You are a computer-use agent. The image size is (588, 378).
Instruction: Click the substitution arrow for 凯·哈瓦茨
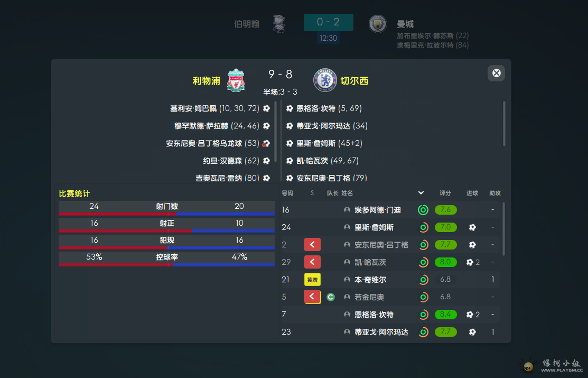[312, 262]
